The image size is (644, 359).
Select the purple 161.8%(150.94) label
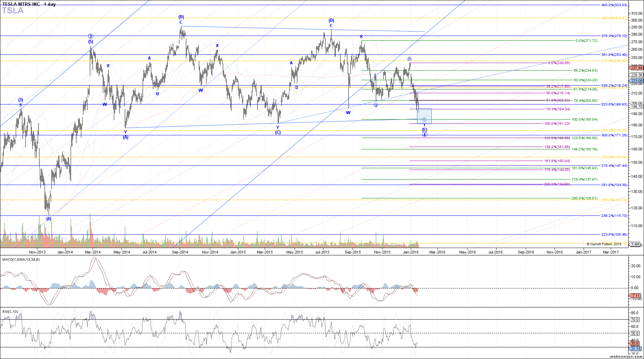pyautogui.click(x=557, y=161)
